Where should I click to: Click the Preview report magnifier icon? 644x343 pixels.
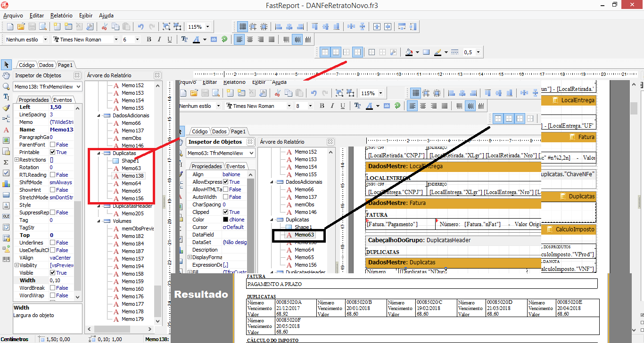[x=42, y=27]
